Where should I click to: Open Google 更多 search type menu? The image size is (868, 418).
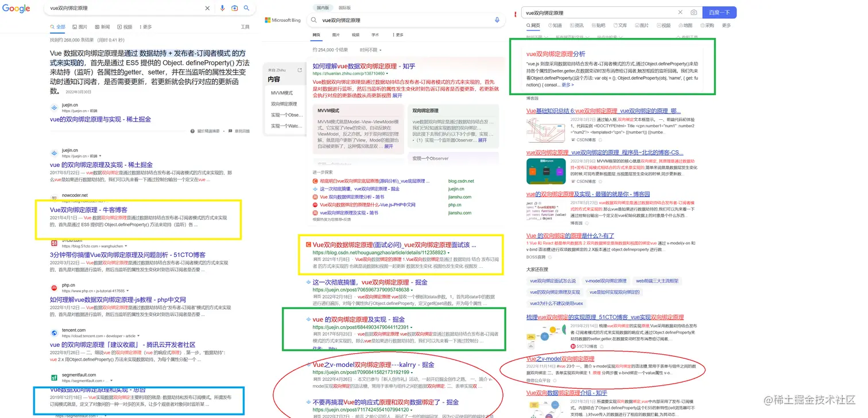click(x=146, y=27)
